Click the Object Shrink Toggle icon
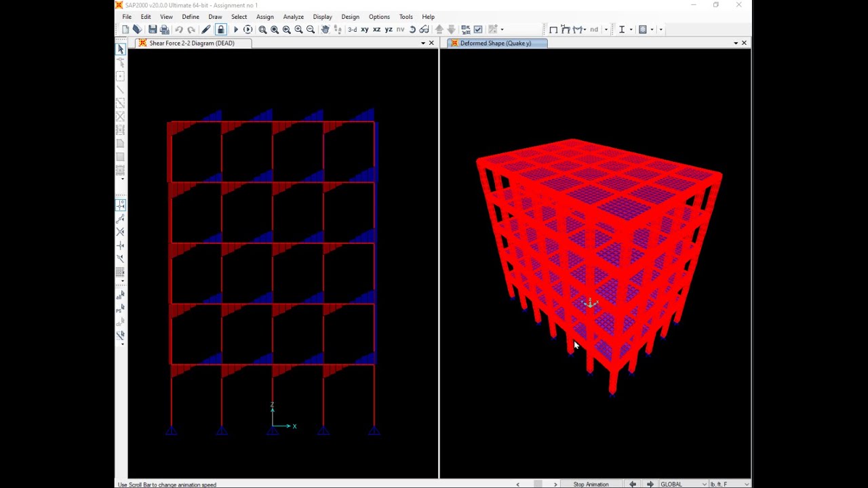 (466, 29)
